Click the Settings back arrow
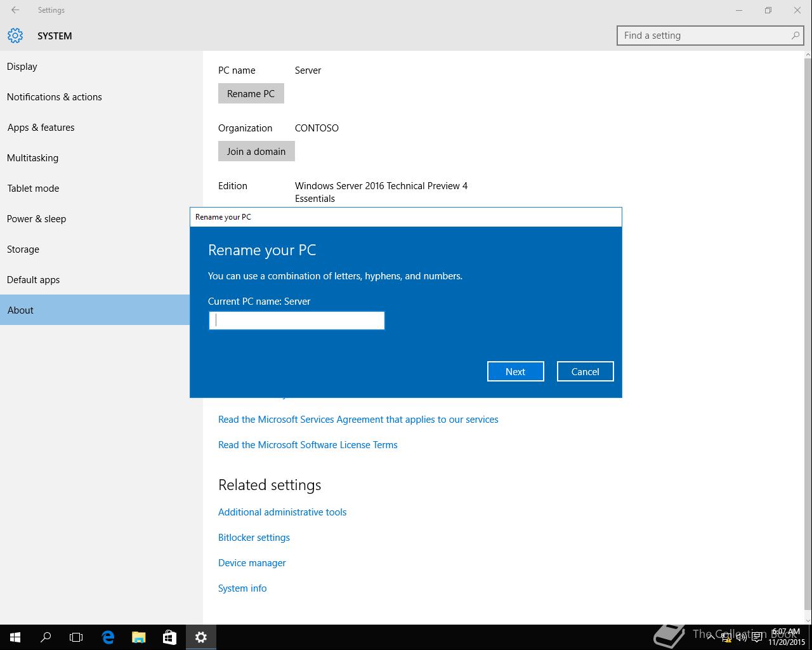Image resolution: width=812 pixels, height=650 pixels. [15, 10]
